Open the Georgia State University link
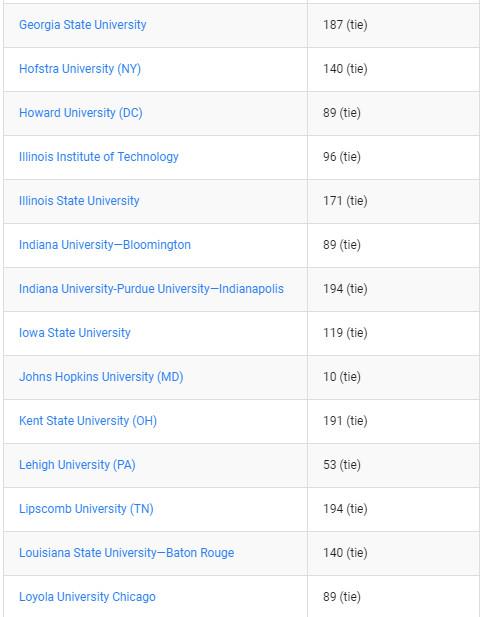Screen dimensions: 483x617 (x=83, y=25)
